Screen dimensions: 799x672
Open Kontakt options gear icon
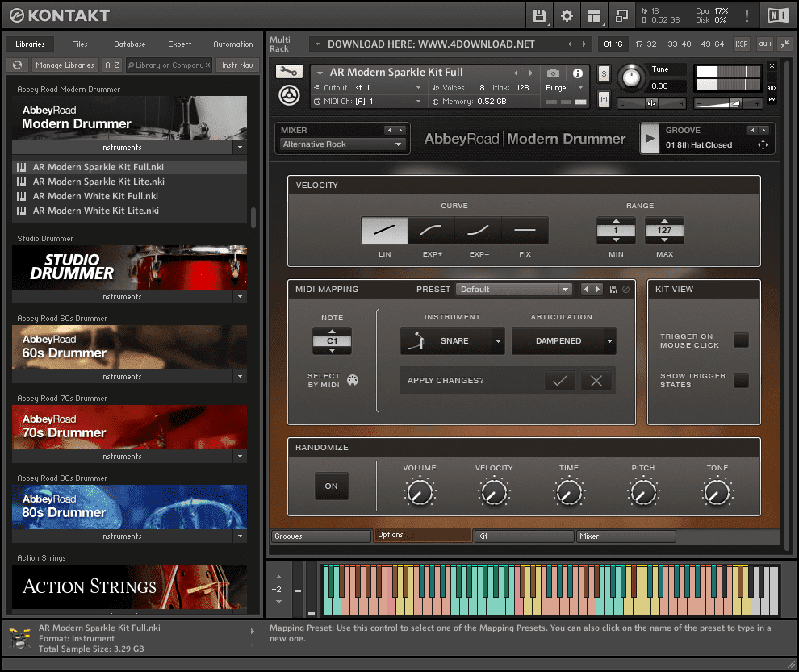tap(567, 16)
